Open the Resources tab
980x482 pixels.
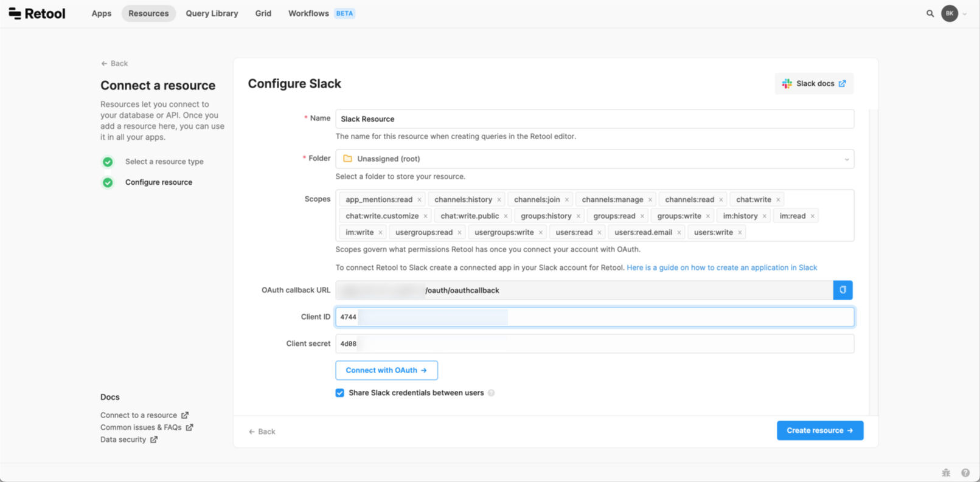148,13
